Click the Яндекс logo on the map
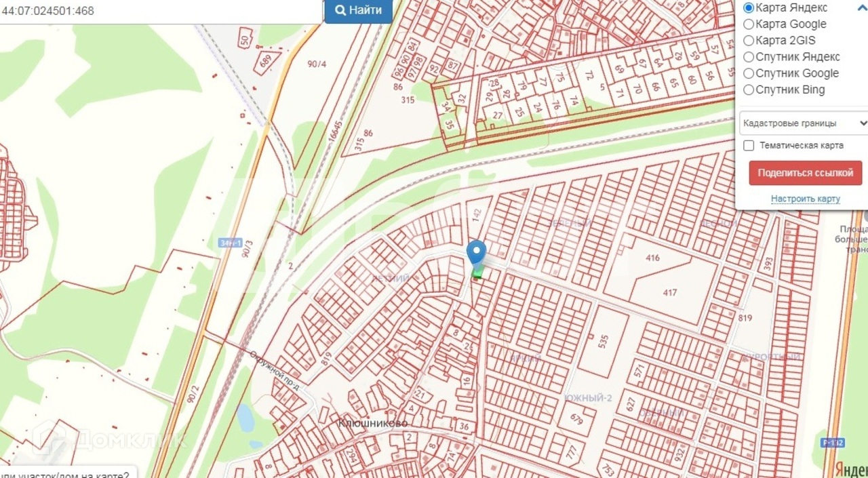Screen dimensions: 868x478 click(850, 469)
